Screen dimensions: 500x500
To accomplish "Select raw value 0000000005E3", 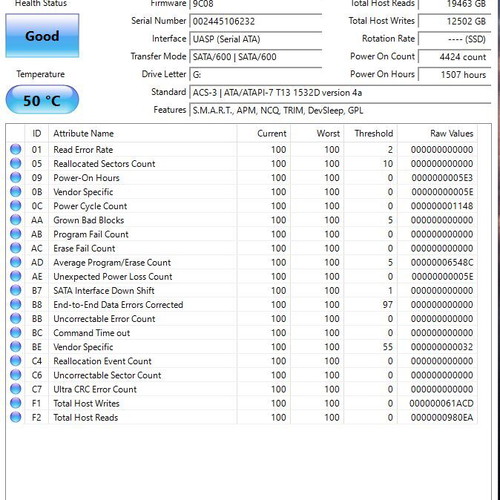I will [442, 178].
